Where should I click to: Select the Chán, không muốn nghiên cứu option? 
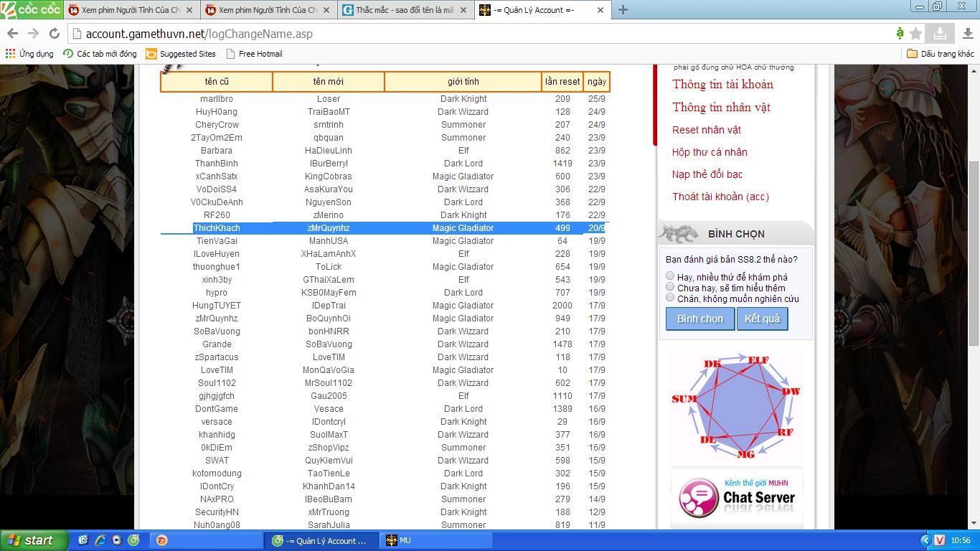(x=670, y=298)
